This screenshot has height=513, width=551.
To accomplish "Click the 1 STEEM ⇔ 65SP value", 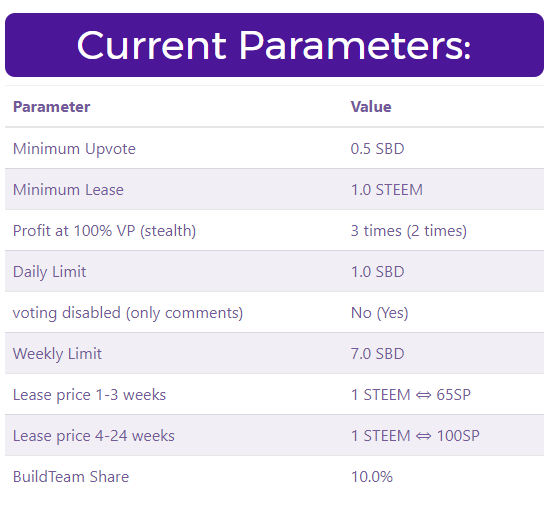I will point(411,395).
